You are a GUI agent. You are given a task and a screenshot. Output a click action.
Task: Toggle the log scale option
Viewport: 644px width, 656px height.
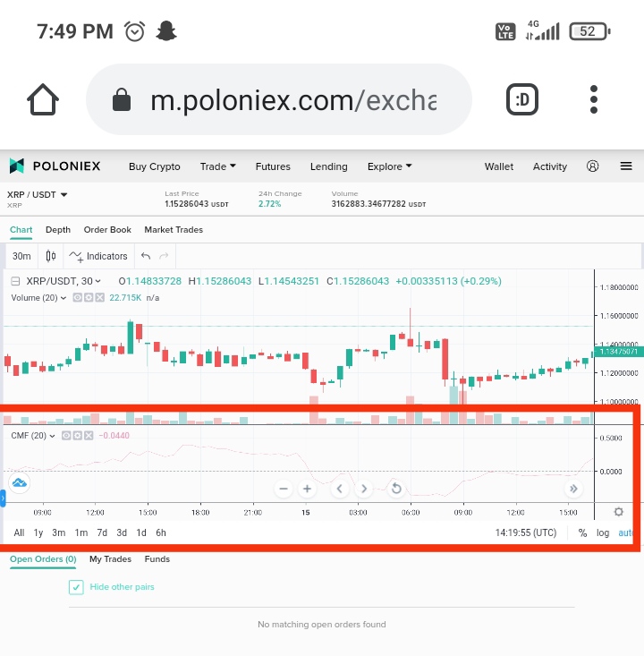click(603, 532)
